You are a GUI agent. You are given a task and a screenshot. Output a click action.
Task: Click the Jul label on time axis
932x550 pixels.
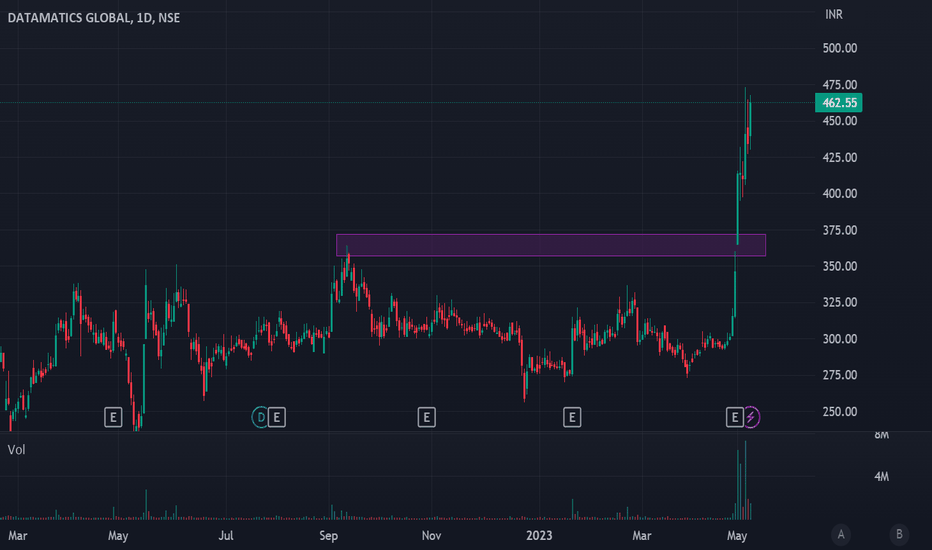226,536
